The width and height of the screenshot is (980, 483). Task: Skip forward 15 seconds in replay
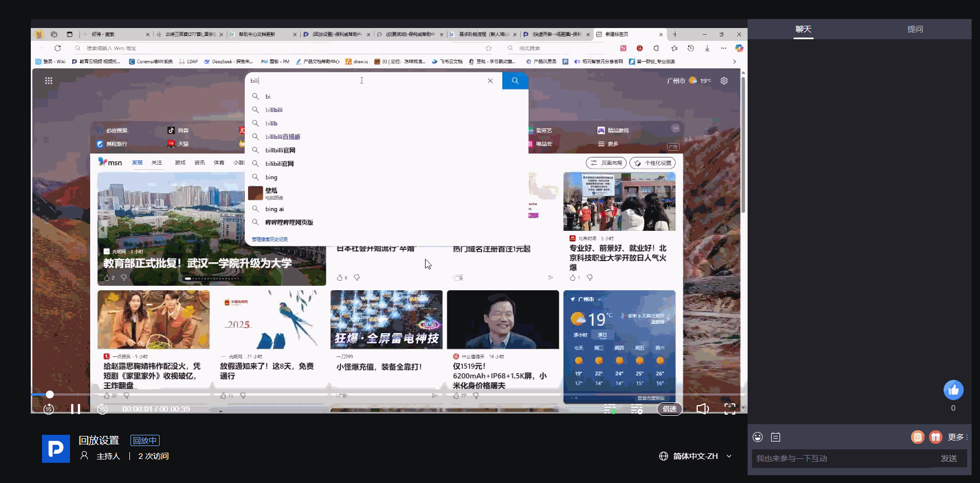coord(102,409)
